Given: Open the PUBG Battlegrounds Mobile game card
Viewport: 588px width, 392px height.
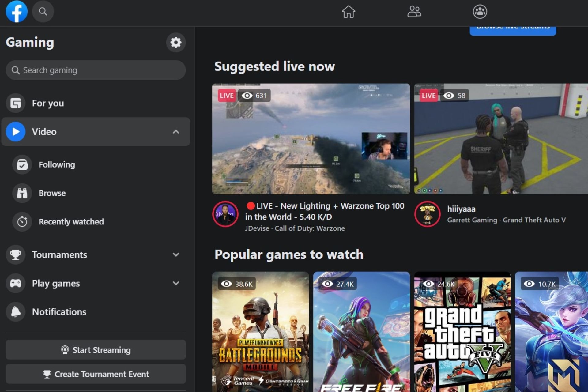Looking at the screenshot, I should click(x=260, y=332).
